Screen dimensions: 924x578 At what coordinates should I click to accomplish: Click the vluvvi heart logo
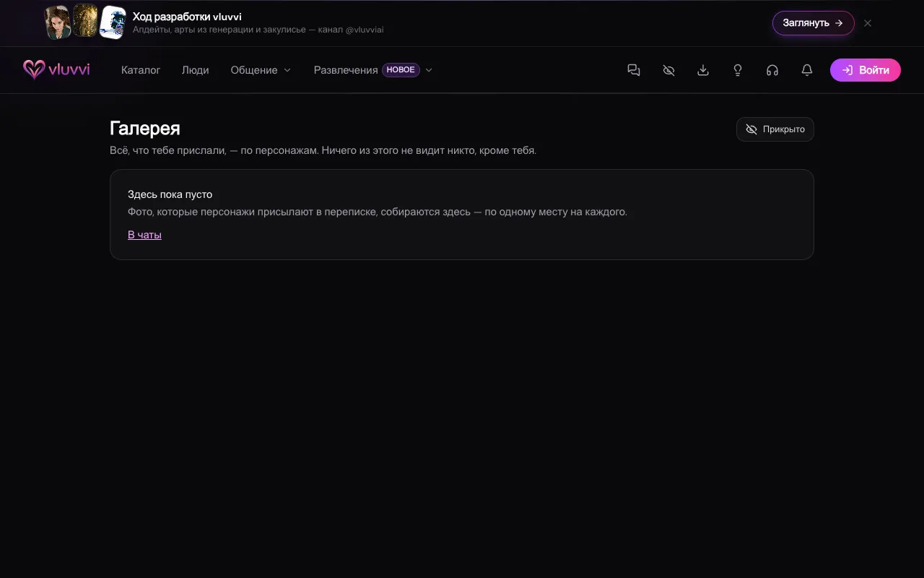click(56, 69)
